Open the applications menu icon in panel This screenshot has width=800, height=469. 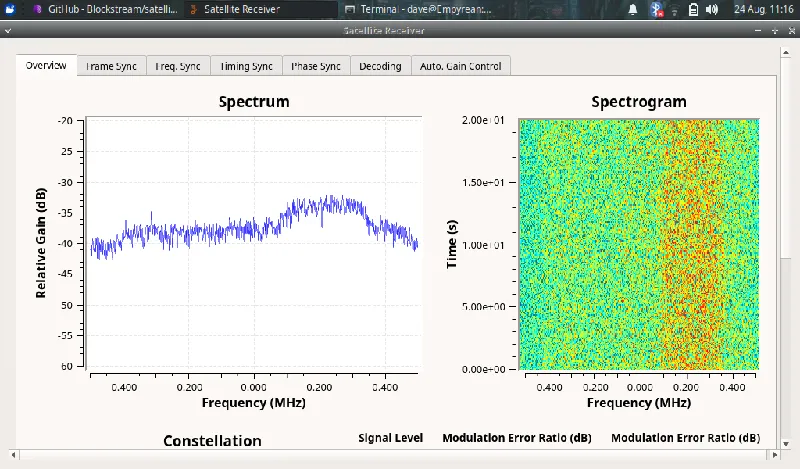pos(10,9)
